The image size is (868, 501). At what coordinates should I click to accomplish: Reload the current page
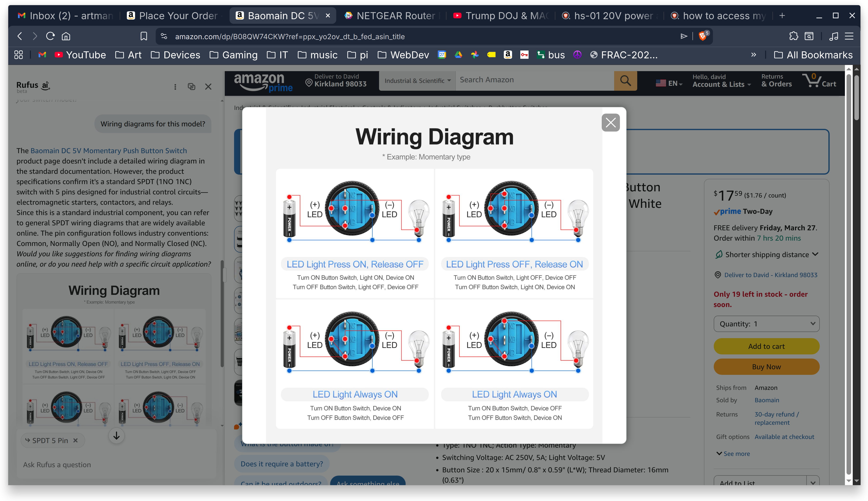pyautogui.click(x=50, y=36)
